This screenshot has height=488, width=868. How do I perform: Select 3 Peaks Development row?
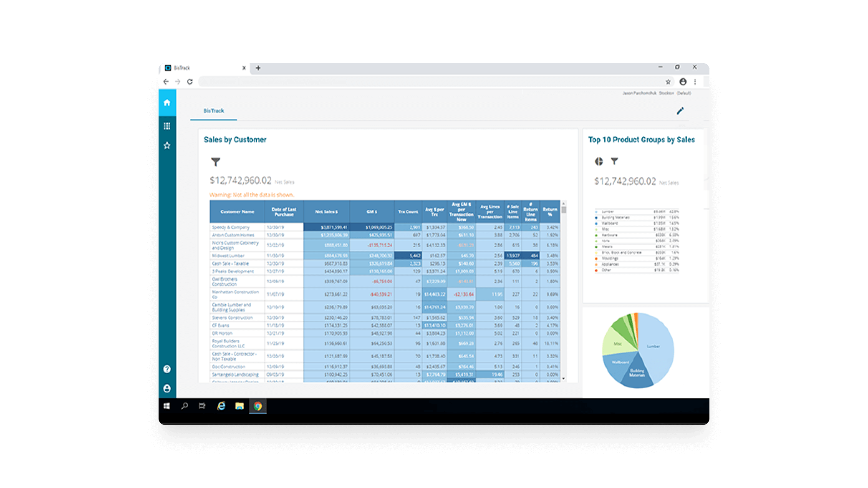(x=384, y=272)
